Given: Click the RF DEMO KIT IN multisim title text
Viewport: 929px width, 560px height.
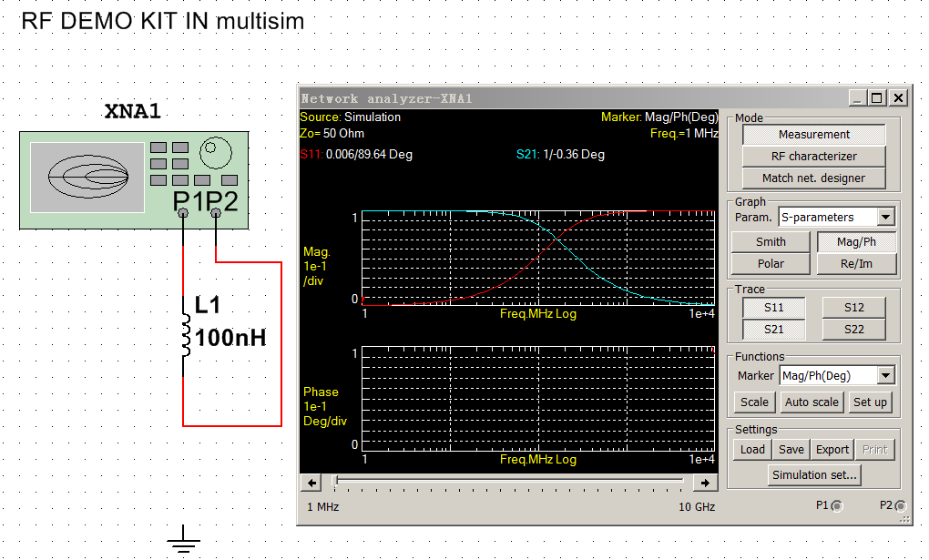Looking at the screenshot, I should (162, 21).
